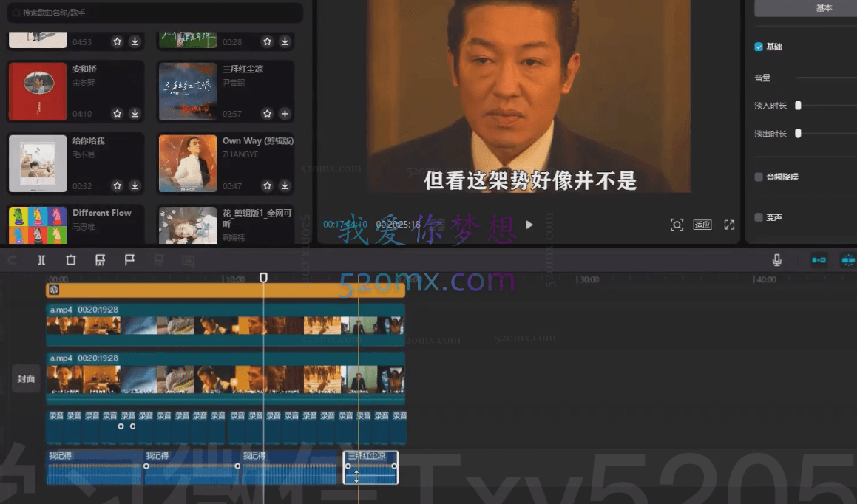Click the song search input field
This screenshot has height=504, width=857.
pos(153,13)
